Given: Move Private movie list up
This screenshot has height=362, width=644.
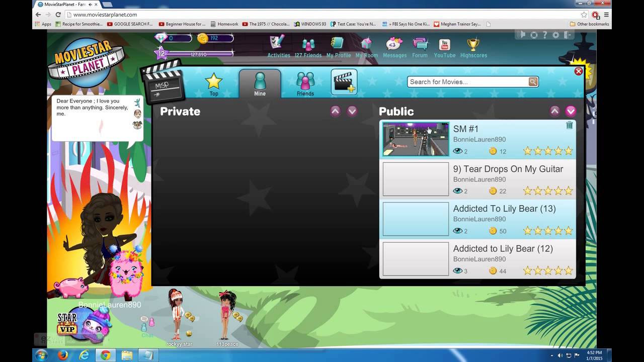Looking at the screenshot, I should [x=336, y=111].
